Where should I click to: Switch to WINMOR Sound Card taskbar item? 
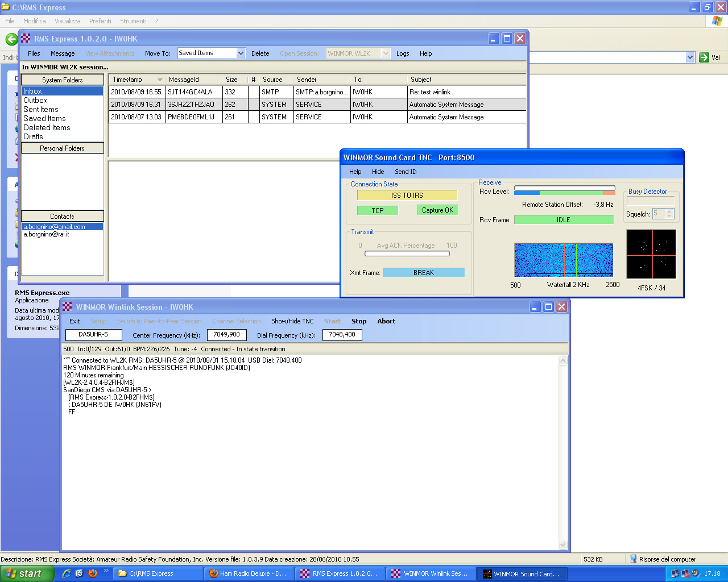(522, 573)
